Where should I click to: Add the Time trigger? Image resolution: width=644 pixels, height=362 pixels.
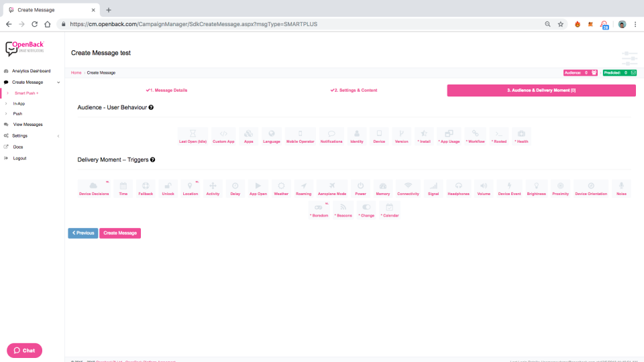point(123,188)
